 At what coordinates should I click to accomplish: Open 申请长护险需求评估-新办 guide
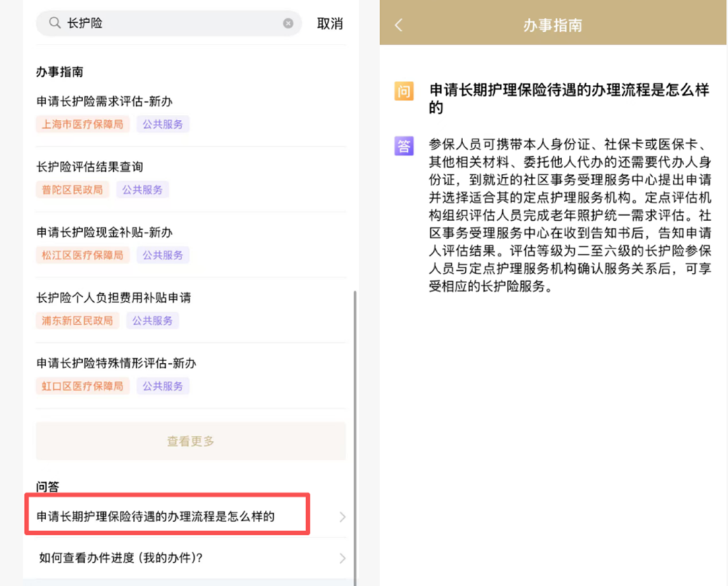tap(104, 102)
